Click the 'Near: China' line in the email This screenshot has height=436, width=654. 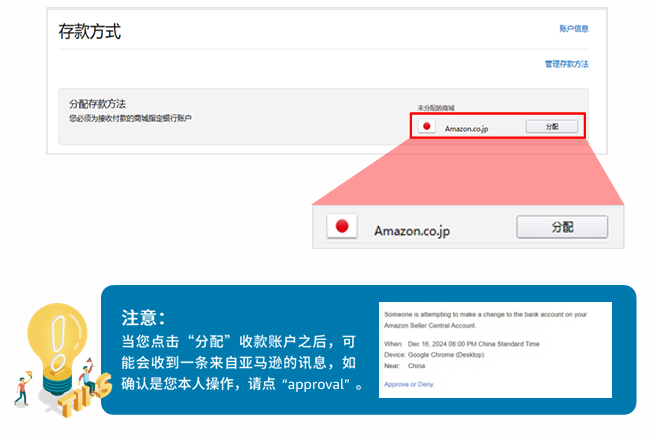(410, 365)
